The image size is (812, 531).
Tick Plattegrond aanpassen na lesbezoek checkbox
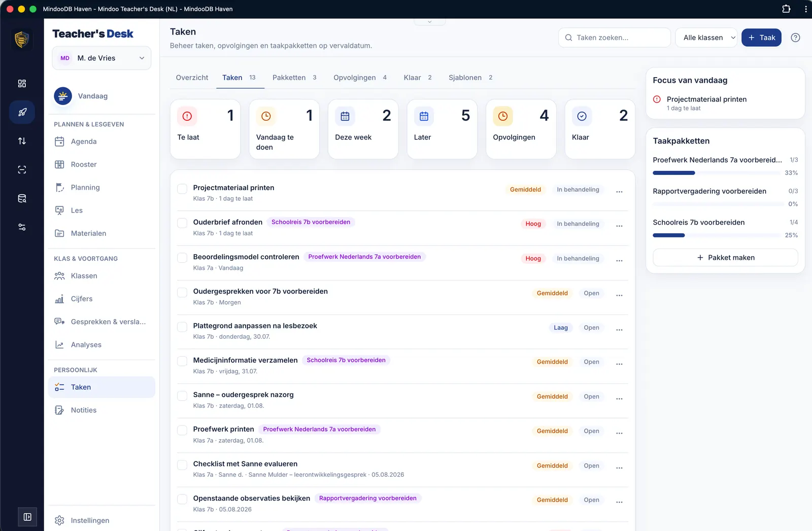(x=182, y=327)
